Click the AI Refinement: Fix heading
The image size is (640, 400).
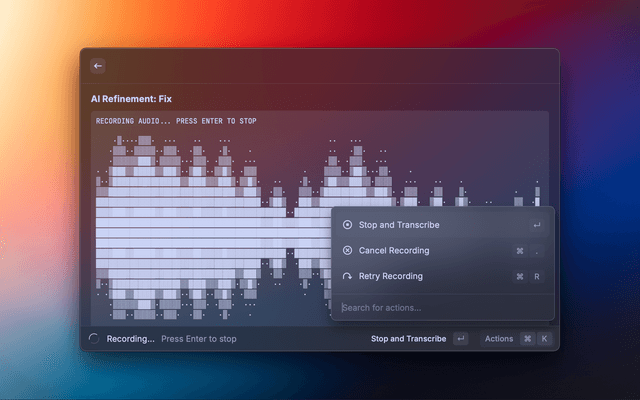(131, 100)
